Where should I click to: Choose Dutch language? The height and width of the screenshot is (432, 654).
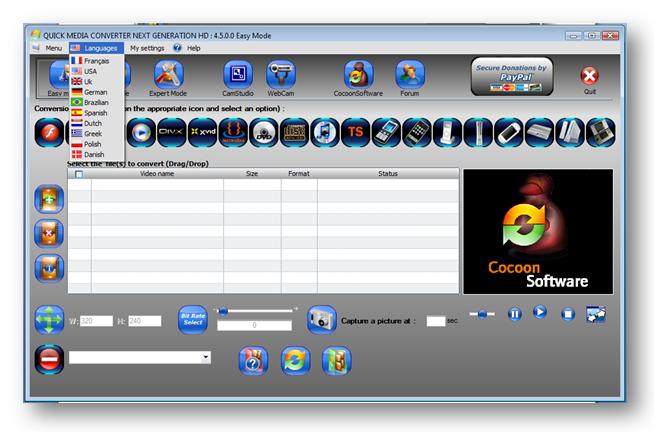click(96, 123)
